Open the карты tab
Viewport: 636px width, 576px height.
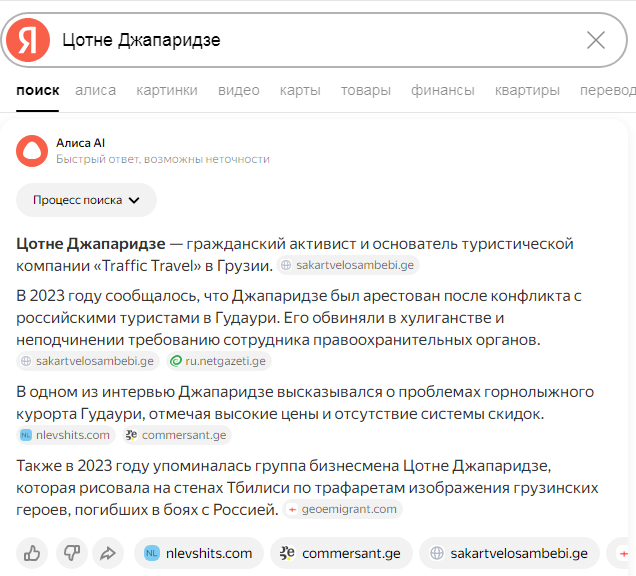(x=300, y=90)
